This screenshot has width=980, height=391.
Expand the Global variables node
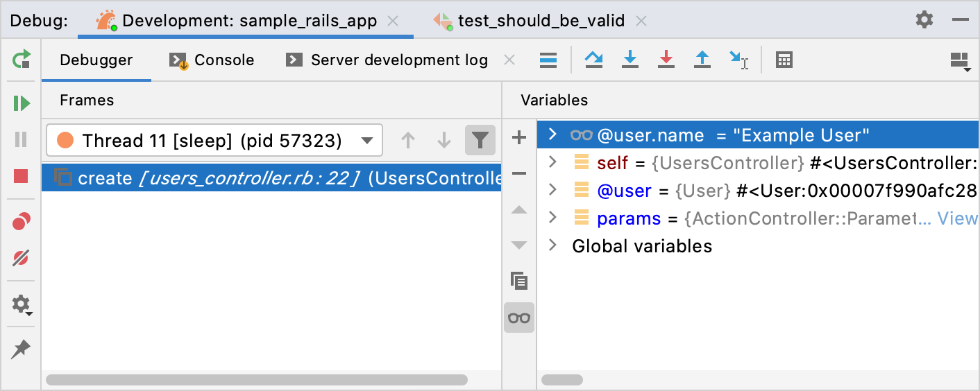click(x=552, y=245)
